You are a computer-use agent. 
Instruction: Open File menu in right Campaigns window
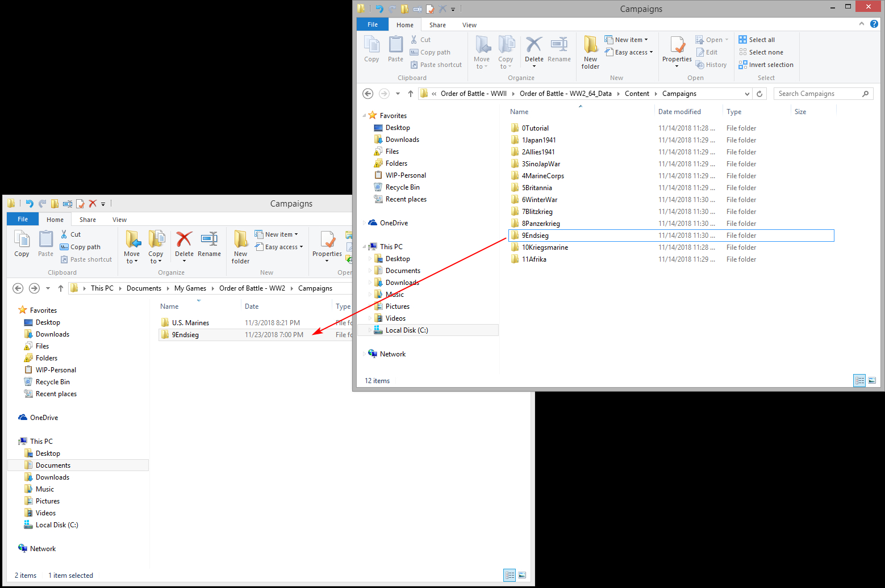373,24
